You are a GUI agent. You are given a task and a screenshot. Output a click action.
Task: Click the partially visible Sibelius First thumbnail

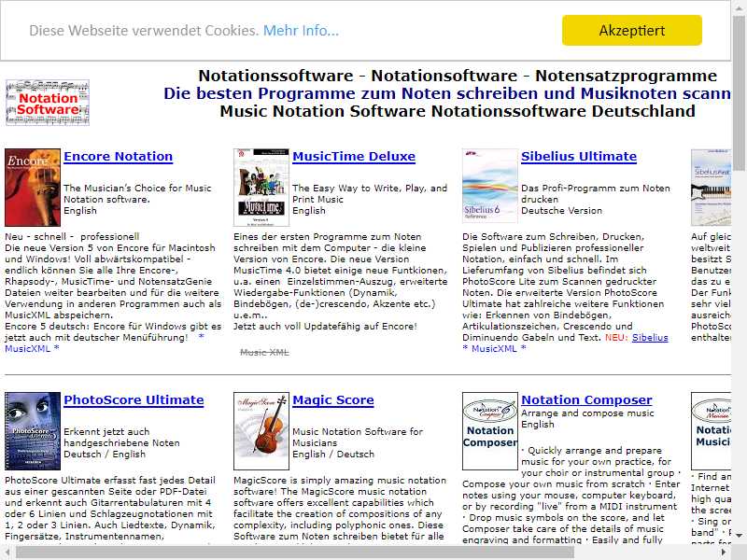coord(711,188)
